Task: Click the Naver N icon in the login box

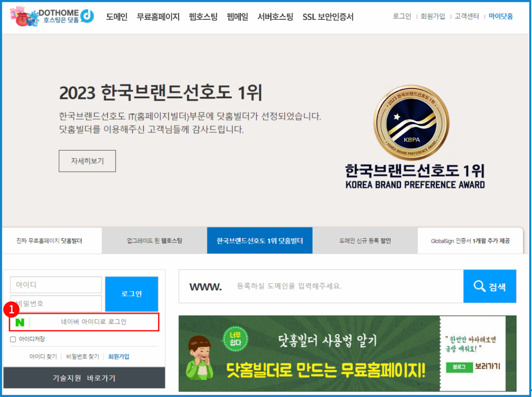Action: click(20, 322)
